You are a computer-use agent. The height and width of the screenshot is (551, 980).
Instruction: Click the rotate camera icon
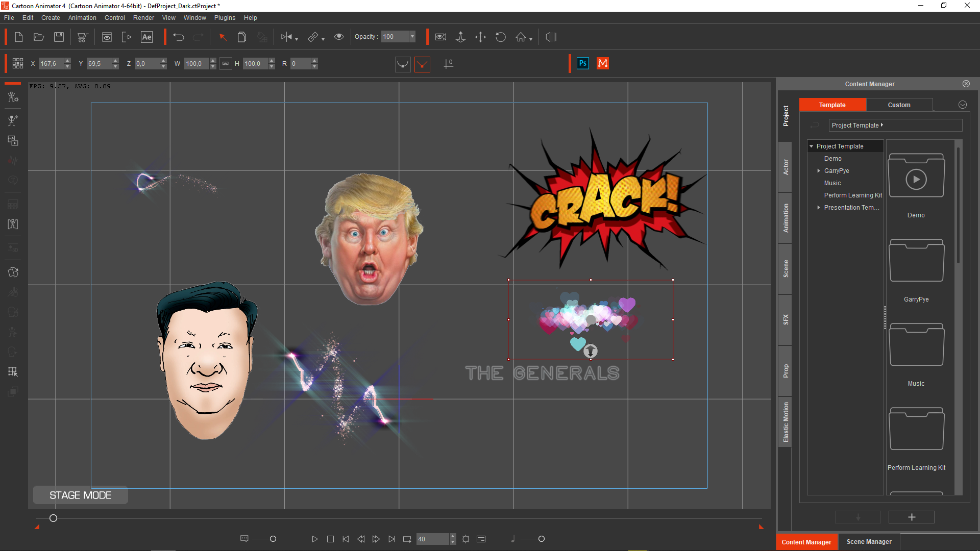point(501,37)
